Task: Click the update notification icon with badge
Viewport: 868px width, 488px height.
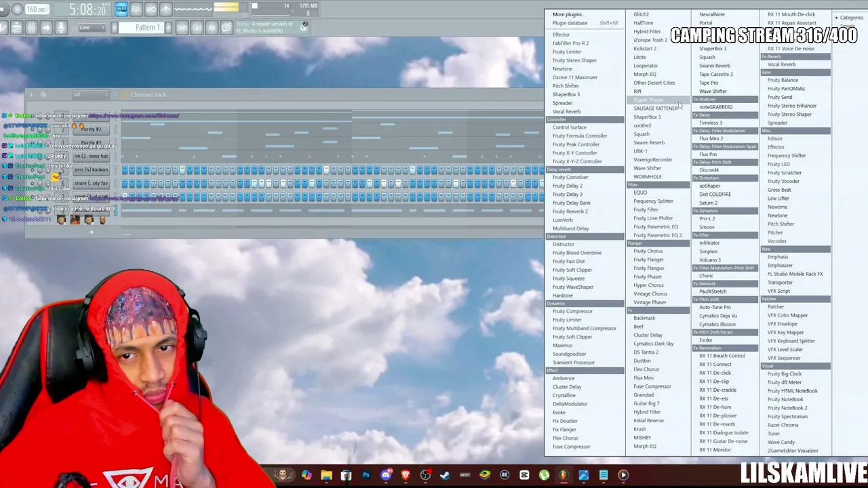Action: [304, 26]
